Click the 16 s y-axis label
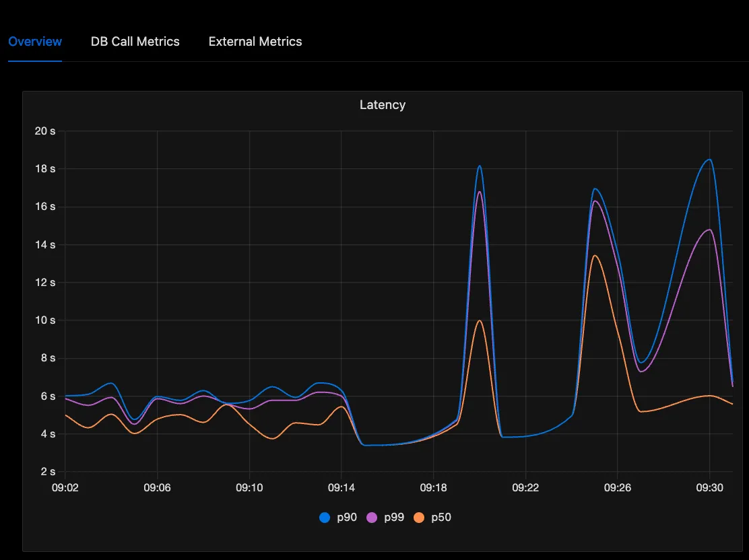 pos(45,206)
